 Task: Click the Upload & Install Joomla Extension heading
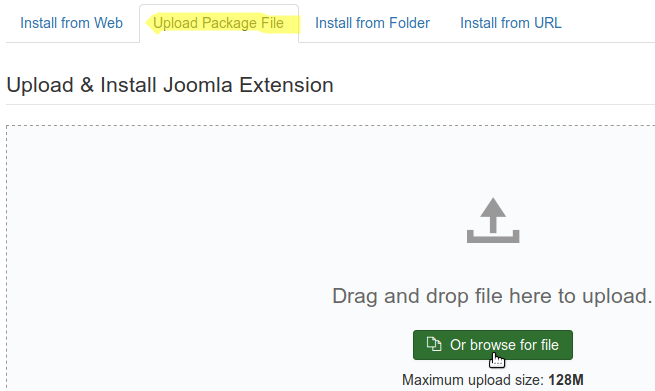[170, 85]
